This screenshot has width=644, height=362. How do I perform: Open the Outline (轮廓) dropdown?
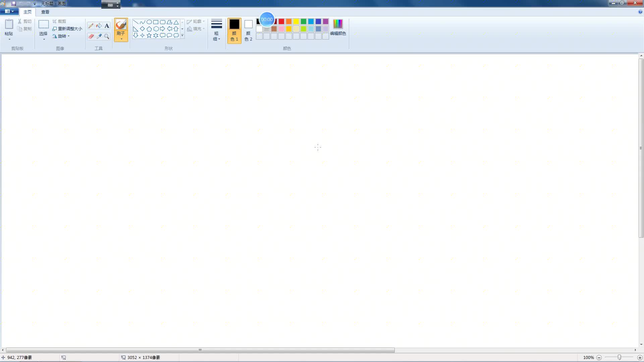[196, 21]
